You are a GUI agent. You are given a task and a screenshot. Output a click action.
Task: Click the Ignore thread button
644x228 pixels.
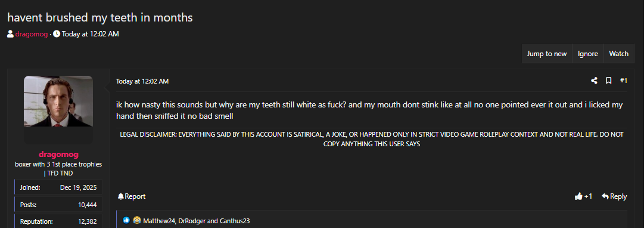(588, 54)
